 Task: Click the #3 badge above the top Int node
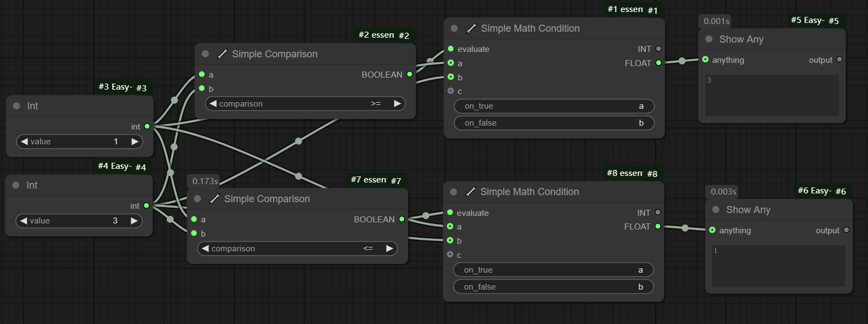point(141,88)
